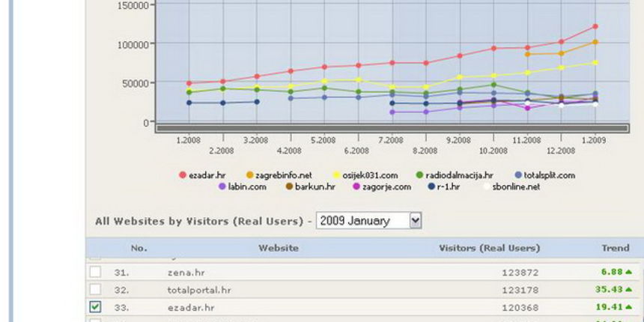Image resolution: width=644 pixels, height=322 pixels.
Task: Click the No. column header
Action: [139, 248]
